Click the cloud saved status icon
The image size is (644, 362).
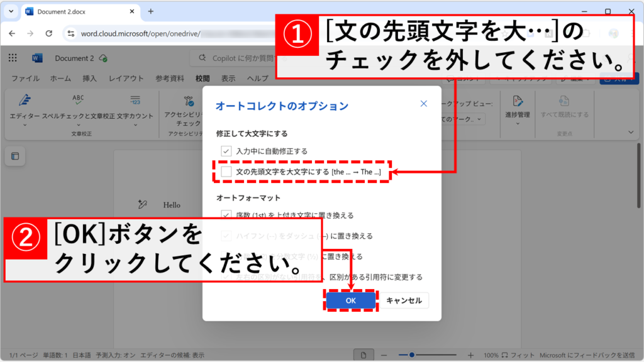coord(103,58)
